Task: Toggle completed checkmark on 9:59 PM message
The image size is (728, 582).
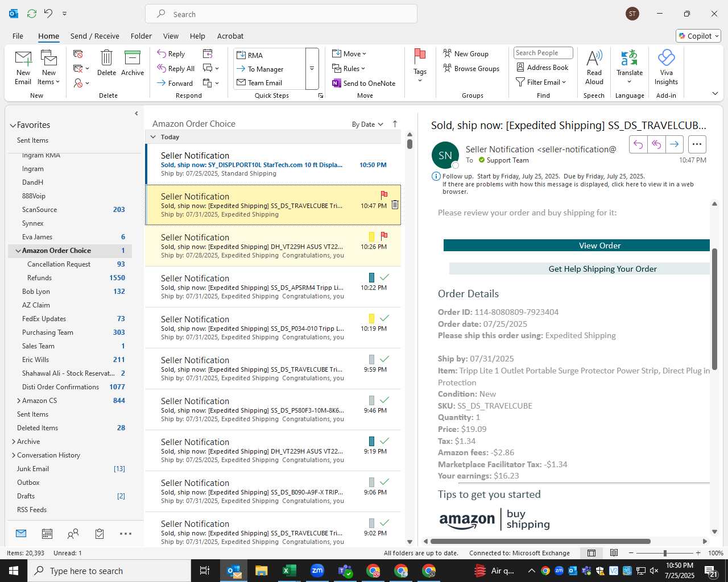Action: tap(384, 359)
